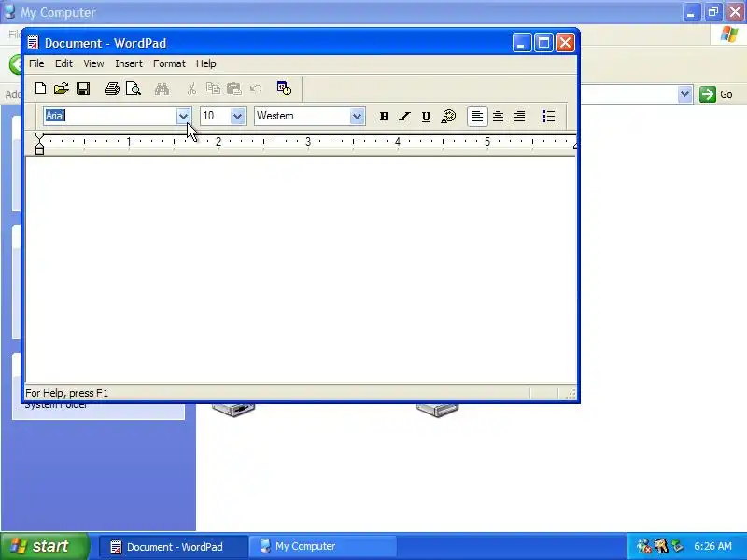Click inside the blank document area
The image size is (747, 560).
click(301, 270)
